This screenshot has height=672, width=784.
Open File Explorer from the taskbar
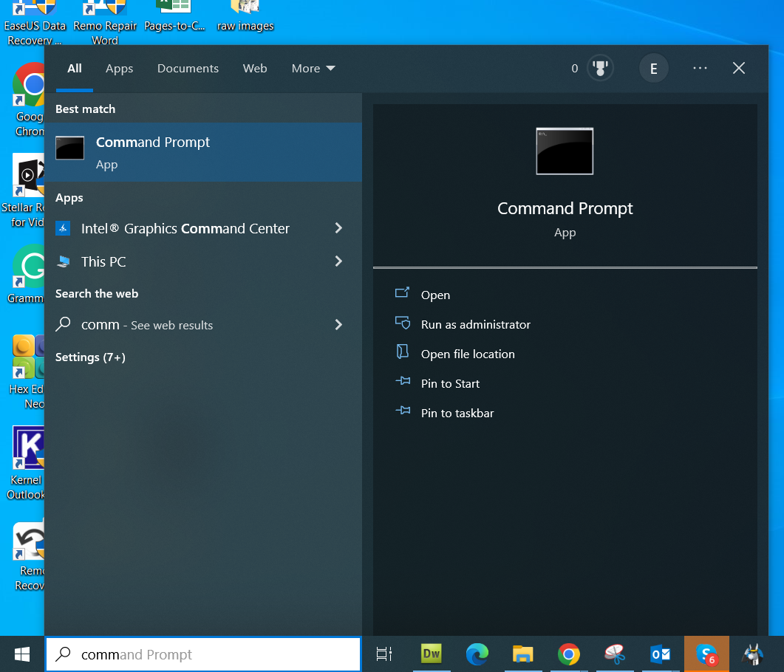tap(523, 654)
